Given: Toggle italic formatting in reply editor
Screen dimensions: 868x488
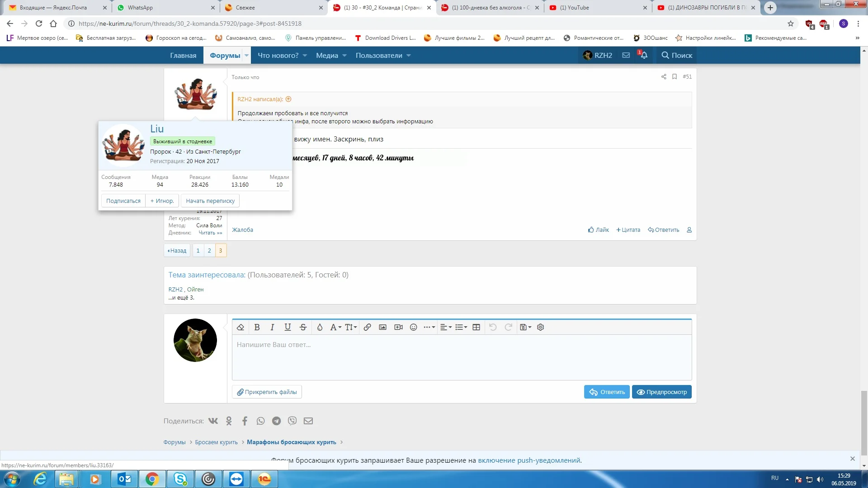Looking at the screenshot, I should click(272, 327).
